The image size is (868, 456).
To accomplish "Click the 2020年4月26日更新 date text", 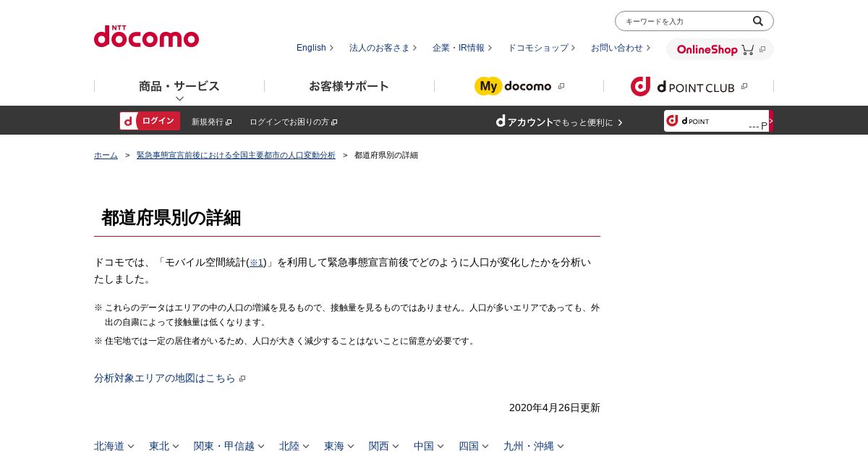I will [x=555, y=408].
